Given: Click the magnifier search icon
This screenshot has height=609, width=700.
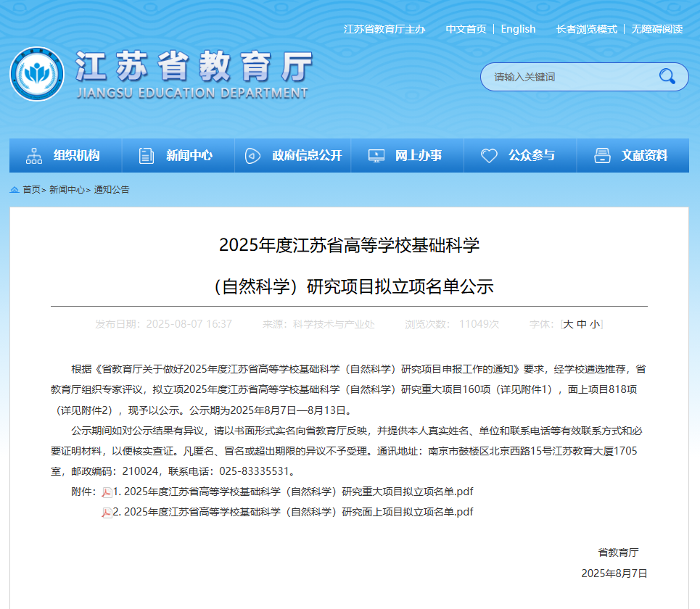Looking at the screenshot, I should 667,76.
